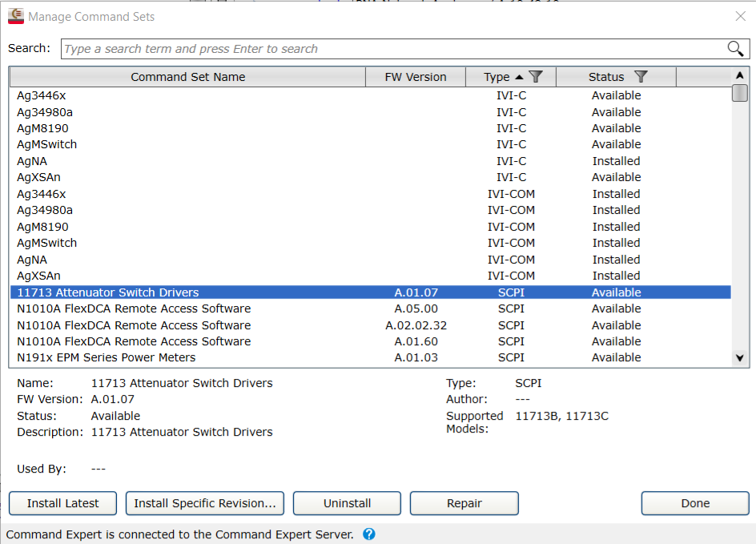The width and height of the screenshot is (756, 544).
Task: Click the Command Expert app icon in title bar
Action: 15,16
